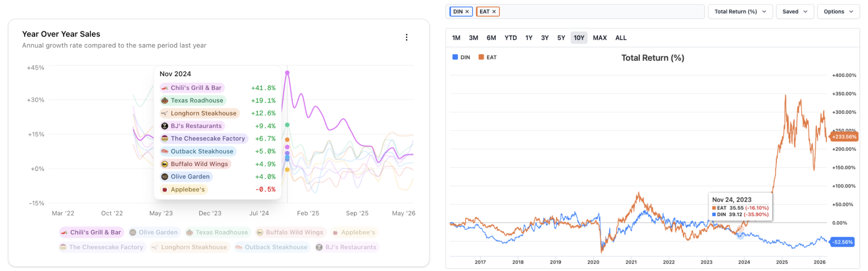Click Texas Roadhouse row in tooltip

click(x=218, y=100)
